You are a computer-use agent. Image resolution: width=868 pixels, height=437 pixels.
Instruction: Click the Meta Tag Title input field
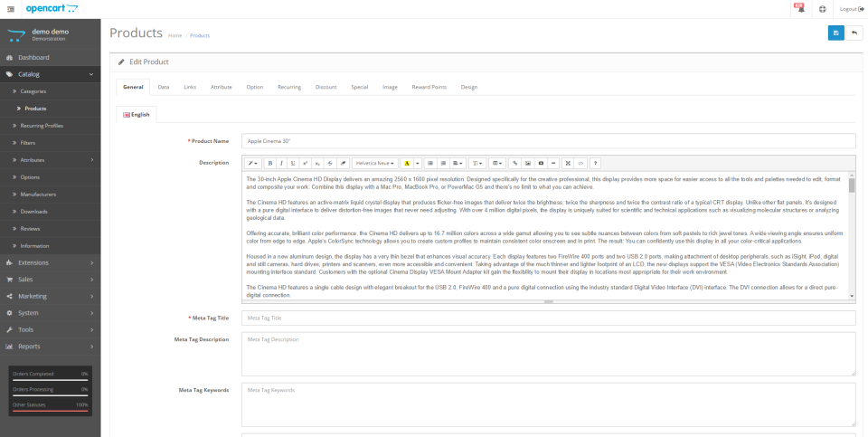point(548,318)
